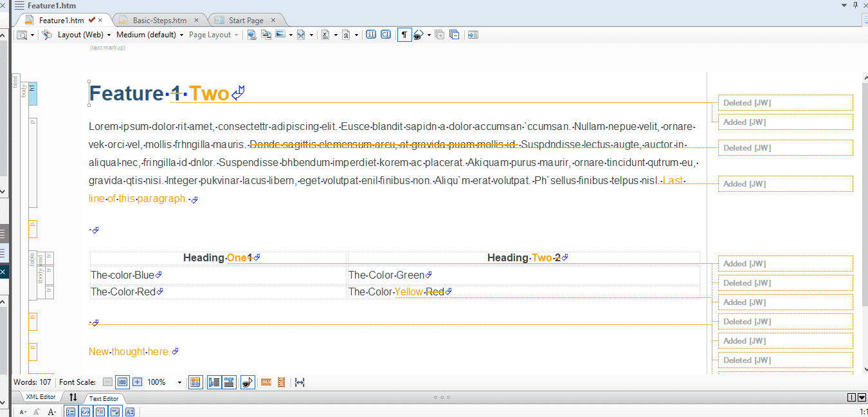Switch to the XML Editor tab

coord(40,397)
